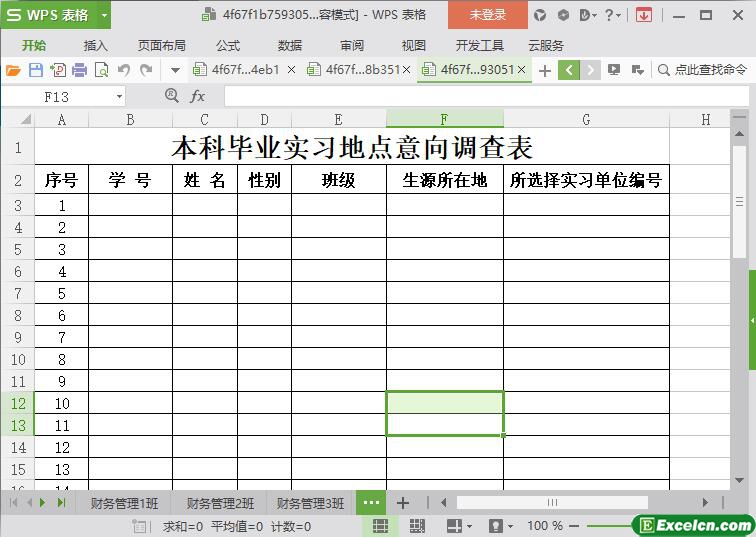Open the 视图 ribbon tab
Viewport: 756px width, 537px height.
(x=414, y=46)
